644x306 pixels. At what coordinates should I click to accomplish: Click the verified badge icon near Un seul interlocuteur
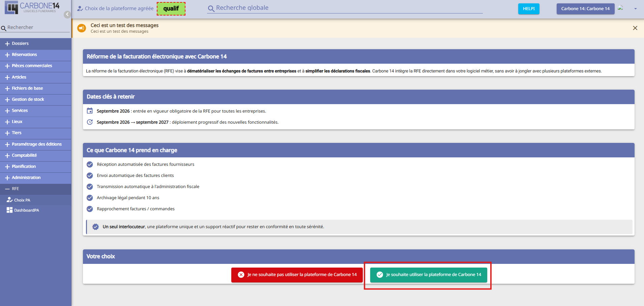[96, 227]
